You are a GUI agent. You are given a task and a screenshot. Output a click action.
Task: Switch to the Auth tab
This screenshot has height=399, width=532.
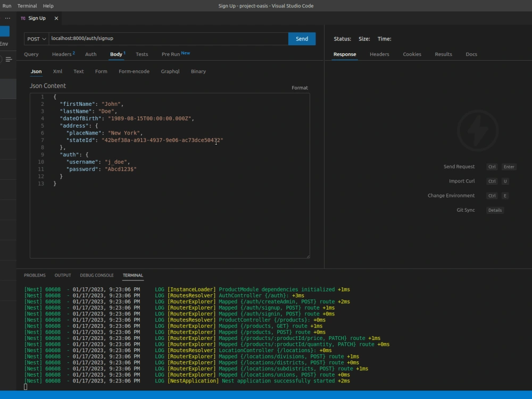(x=90, y=54)
